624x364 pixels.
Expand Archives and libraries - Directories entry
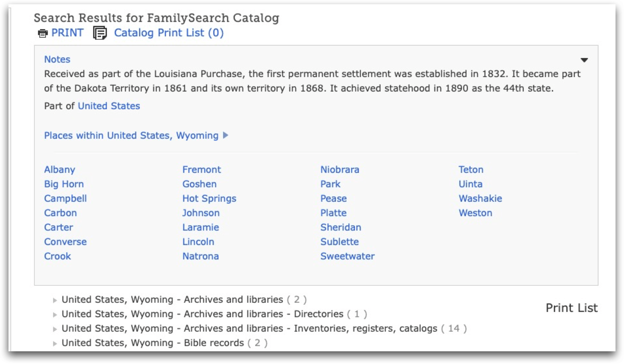coord(55,315)
